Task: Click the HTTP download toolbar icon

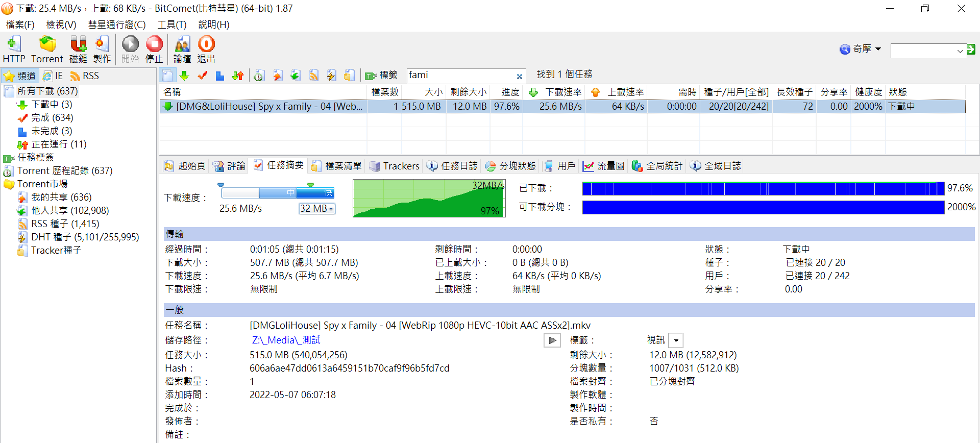Action: coord(14,50)
